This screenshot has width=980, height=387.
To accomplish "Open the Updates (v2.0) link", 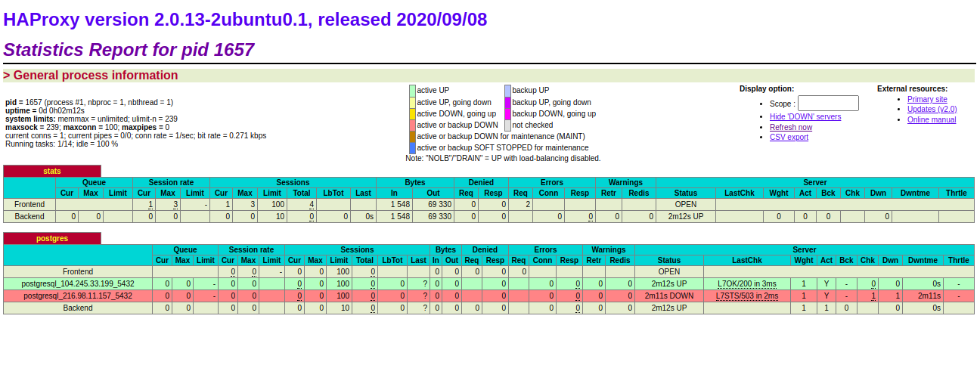I will (x=932, y=109).
